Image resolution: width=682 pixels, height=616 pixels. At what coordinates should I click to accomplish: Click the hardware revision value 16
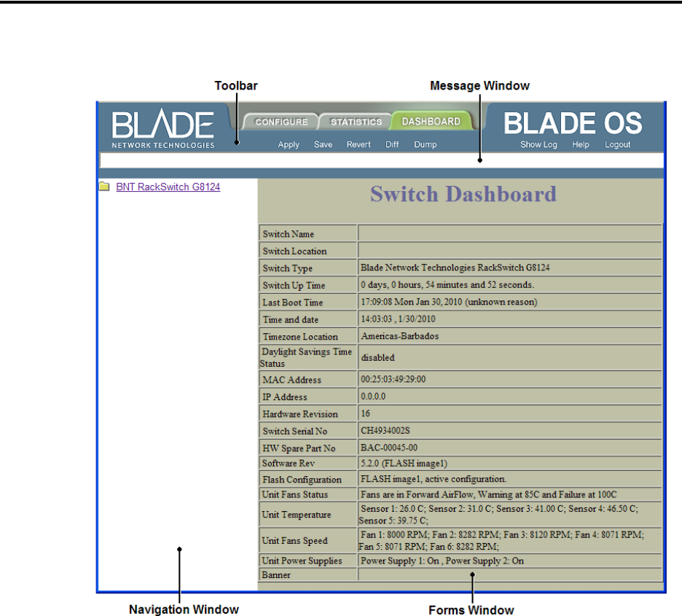tap(365, 413)
